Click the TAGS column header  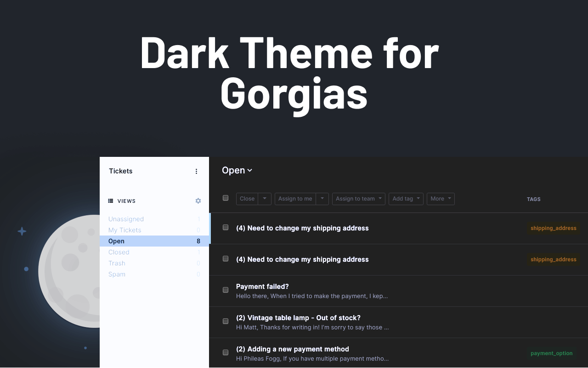point(534,199)
